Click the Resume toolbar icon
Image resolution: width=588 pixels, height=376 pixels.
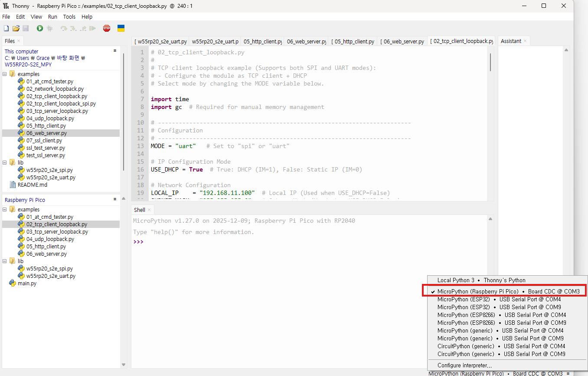coord(92,28)
